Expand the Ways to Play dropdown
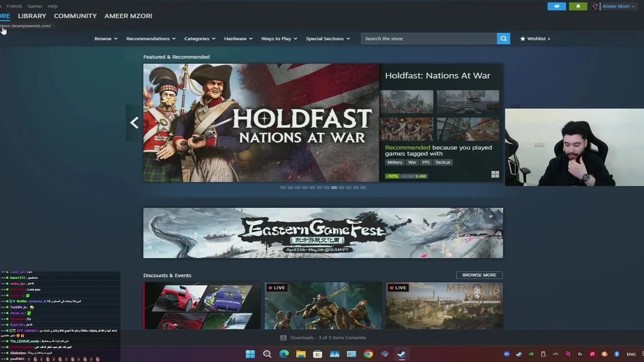Image resolution: width=644 pixels, height=362 pixels. [x=279, y=39]
